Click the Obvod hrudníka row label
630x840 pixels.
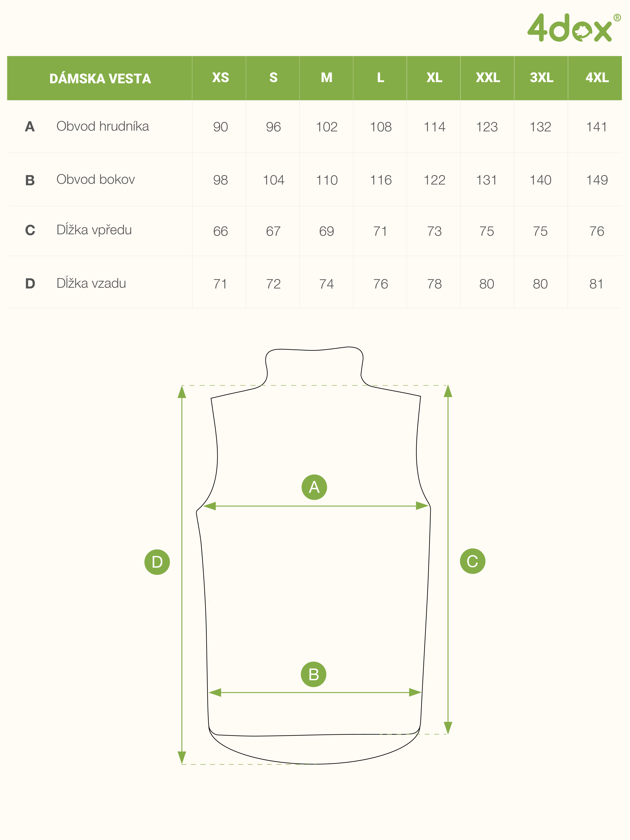point(102,126)
